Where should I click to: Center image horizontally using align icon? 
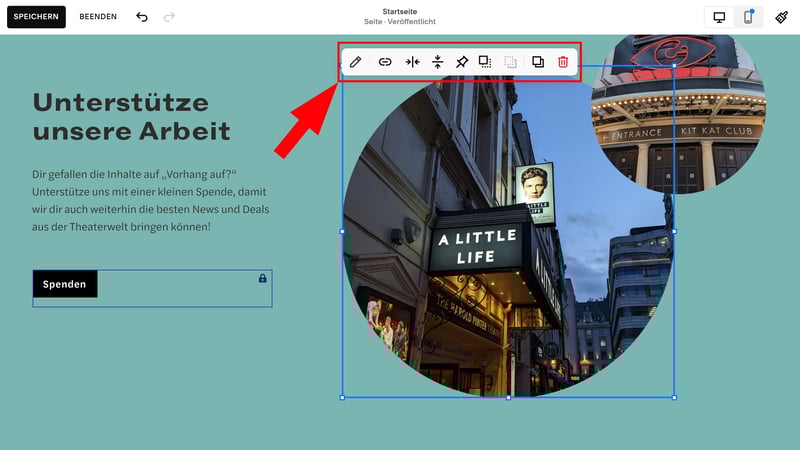click(x=412, y=62)
